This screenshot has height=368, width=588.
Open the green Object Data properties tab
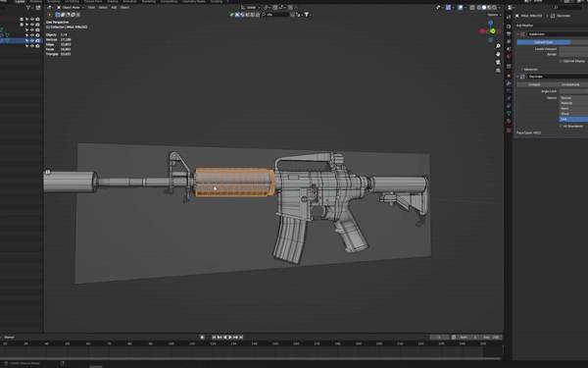tap(509, 114)
